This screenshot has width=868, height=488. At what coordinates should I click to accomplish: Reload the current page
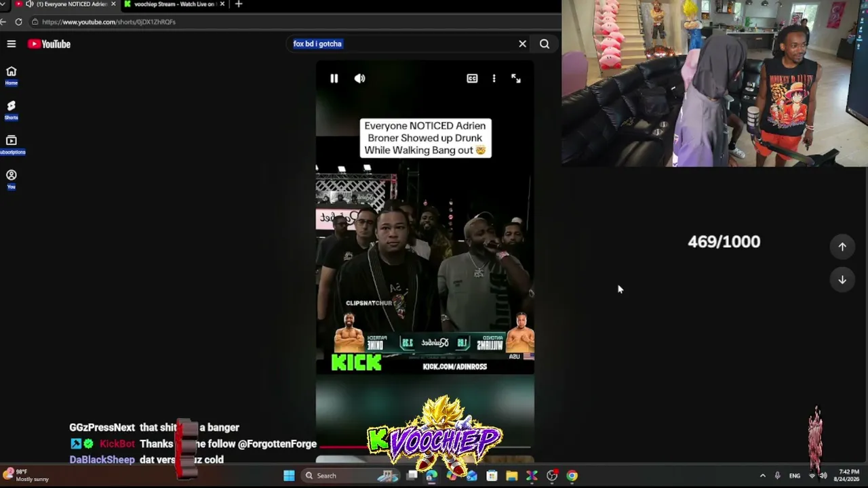(18, 22)
